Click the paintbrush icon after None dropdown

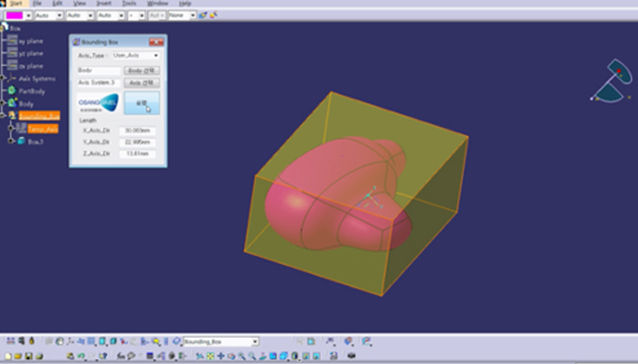(x=203, y=15)
